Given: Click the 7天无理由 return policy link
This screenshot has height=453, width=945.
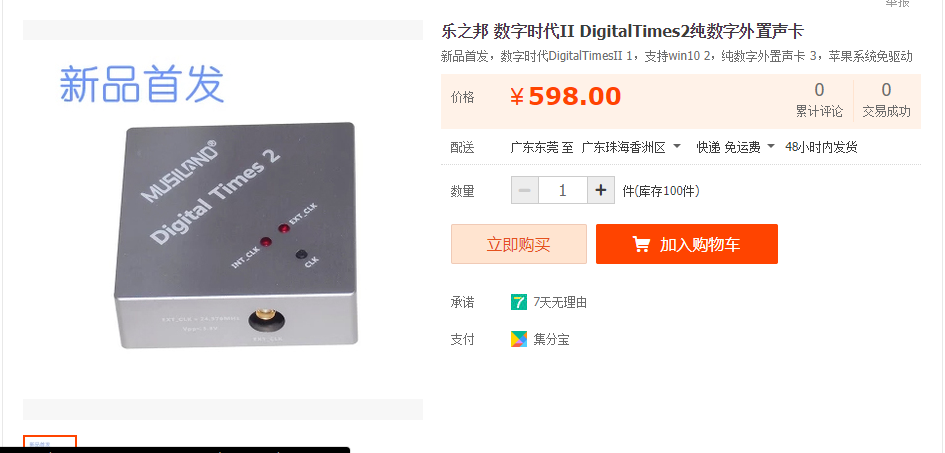Looking at the screenshot, I should pyautogui.click(x=560, y=302).
